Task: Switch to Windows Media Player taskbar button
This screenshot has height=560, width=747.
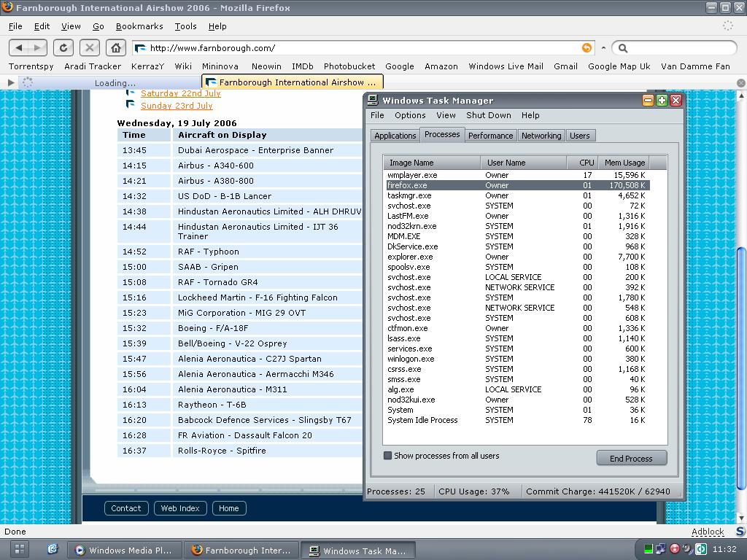Action: point(123,551)
